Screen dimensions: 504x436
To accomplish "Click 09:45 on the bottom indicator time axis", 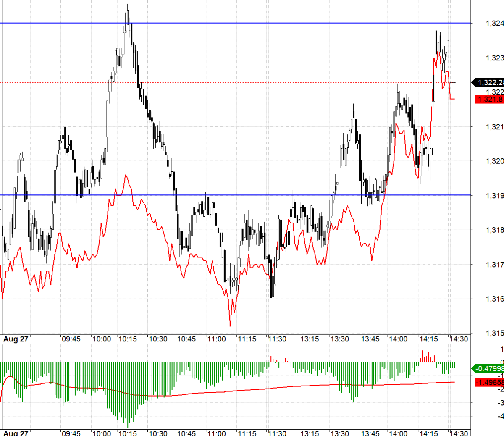I will click(x=71, y=433).
